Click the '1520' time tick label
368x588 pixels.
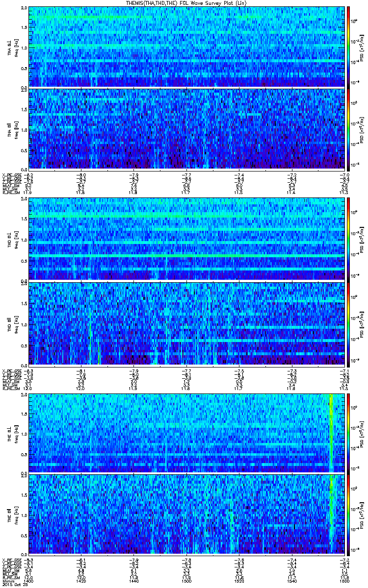tap(239, 581)
